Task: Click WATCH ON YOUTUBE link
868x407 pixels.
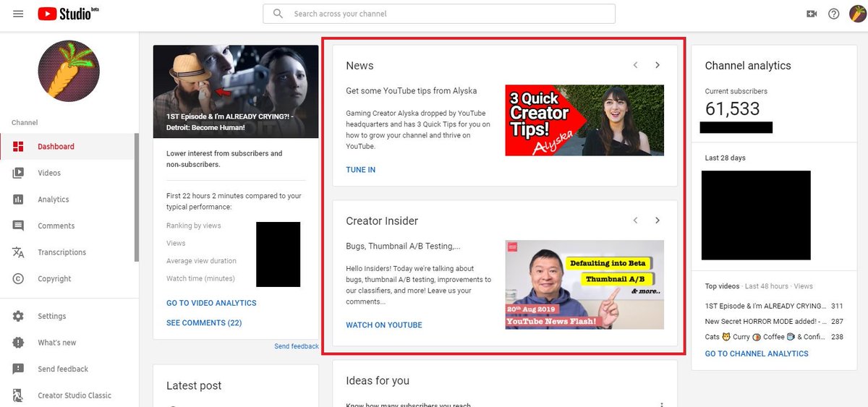Action: click(x=384, y=325)
